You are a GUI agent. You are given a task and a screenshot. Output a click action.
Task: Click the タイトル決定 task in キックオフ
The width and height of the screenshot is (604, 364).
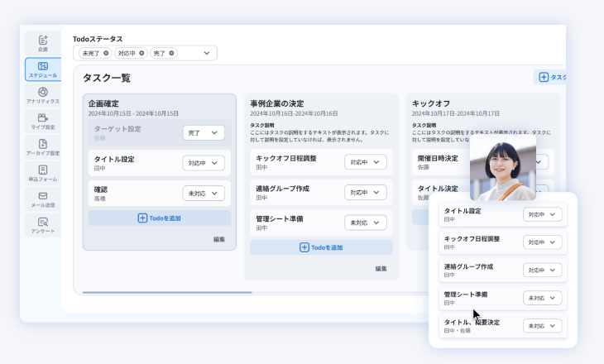(x=438, y=189)
